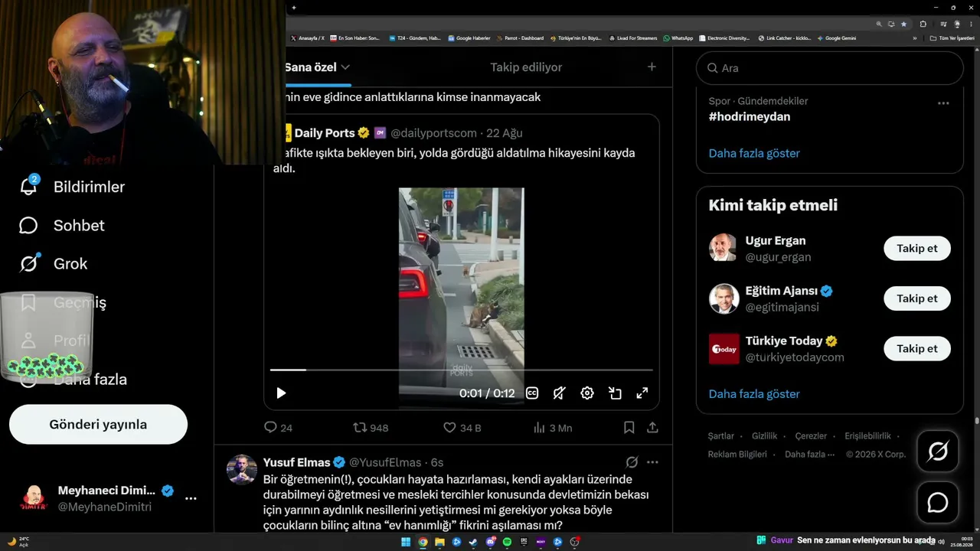Open the Anasayfa / X bookmark
The width and height of the screenshot is (980, 551).
tap(308, 38)
